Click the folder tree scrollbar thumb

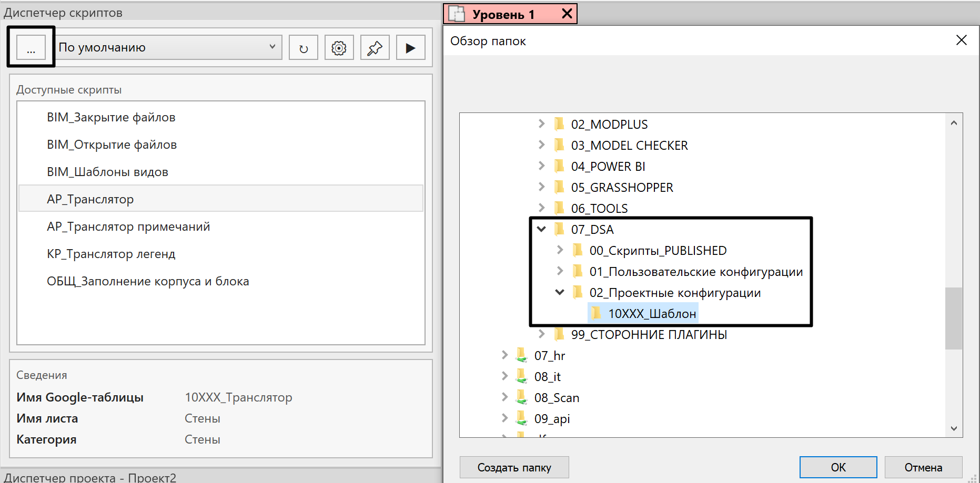[954, 318]
